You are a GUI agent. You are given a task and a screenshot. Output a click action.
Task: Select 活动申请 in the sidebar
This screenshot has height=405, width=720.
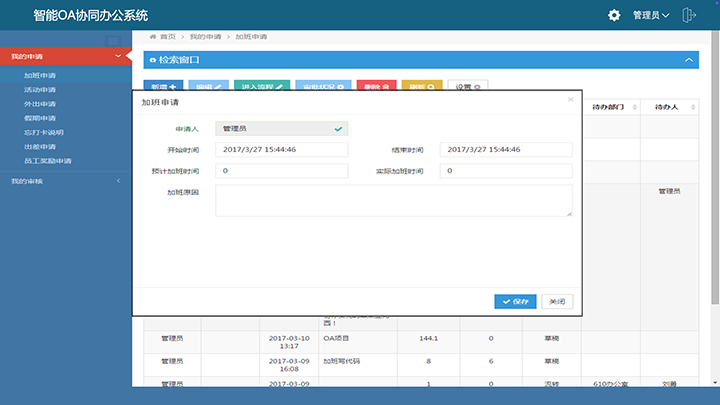(40, 90)
